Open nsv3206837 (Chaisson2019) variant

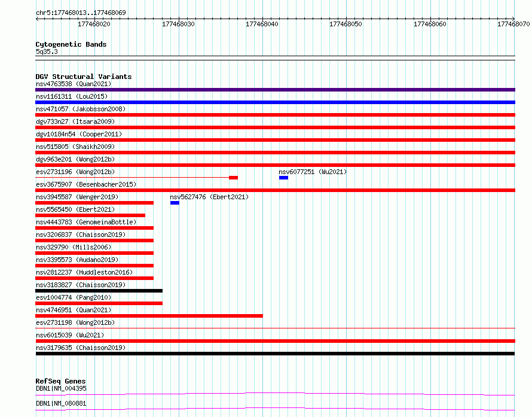[x=81, y=235]
